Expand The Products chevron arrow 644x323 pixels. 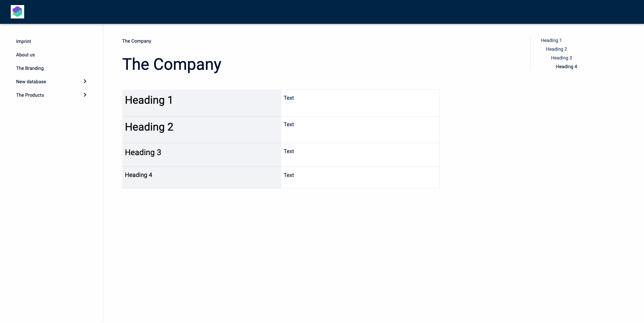(85, 95)
